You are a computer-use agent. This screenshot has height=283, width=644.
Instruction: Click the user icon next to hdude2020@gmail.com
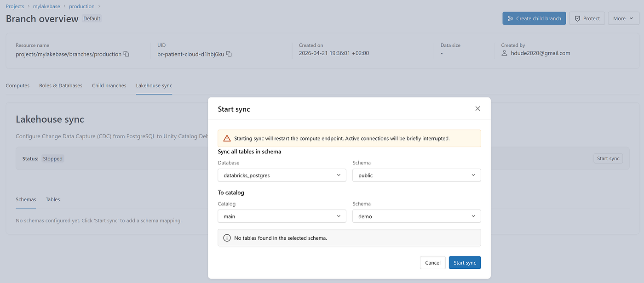[504, 53]
